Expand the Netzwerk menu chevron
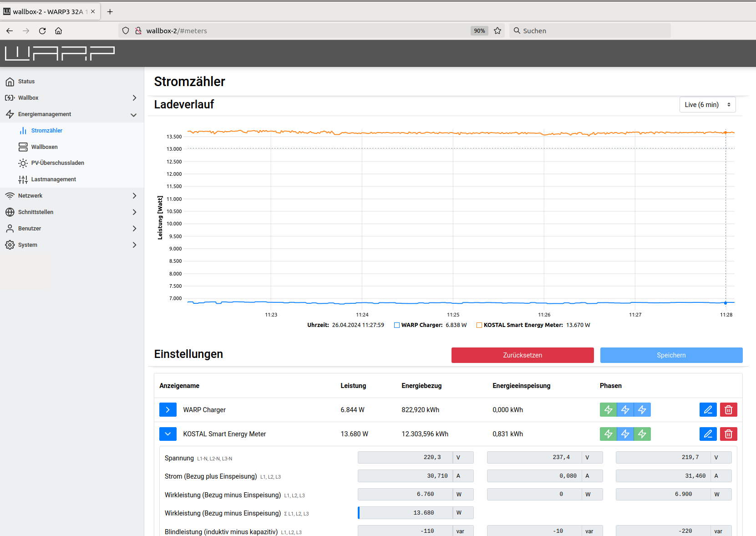Screen dimensions: 756x536 point(134,196)
